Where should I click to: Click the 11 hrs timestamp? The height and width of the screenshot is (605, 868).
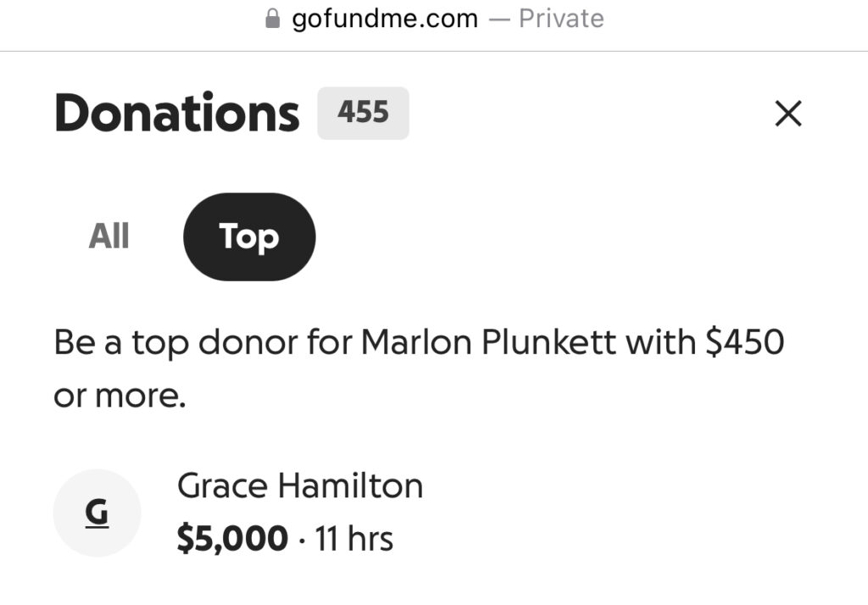[x=354, y=539]
